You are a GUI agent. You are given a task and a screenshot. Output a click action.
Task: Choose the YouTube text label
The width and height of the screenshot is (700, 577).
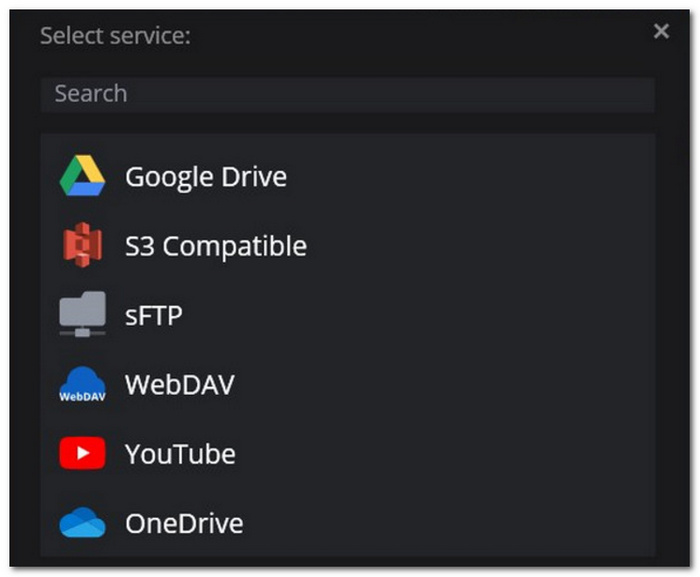pos(180,454)
